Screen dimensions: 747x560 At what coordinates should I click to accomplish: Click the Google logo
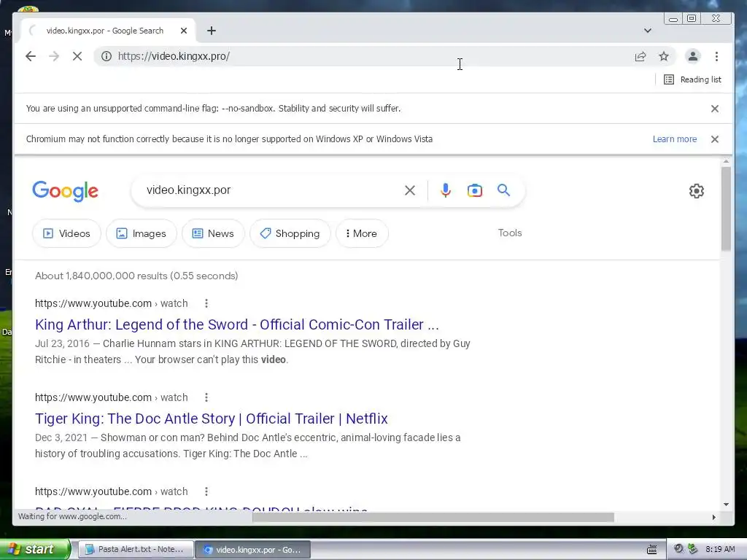point(65,191)
